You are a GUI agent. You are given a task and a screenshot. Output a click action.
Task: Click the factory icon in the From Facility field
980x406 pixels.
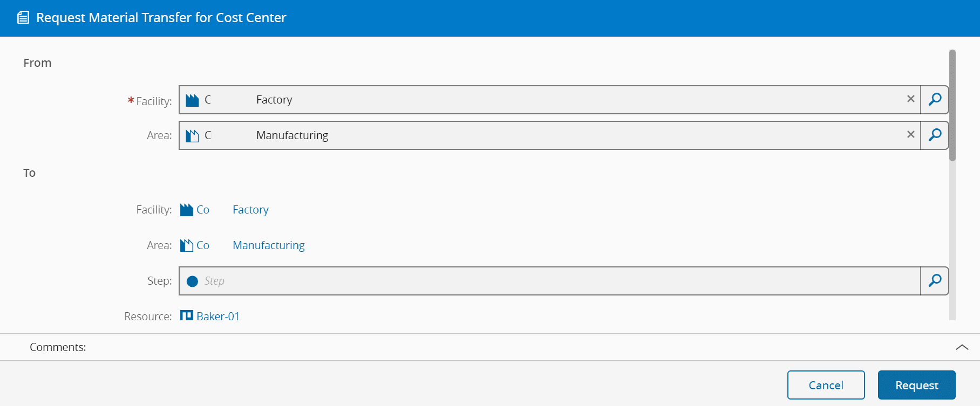coord(192,100)
